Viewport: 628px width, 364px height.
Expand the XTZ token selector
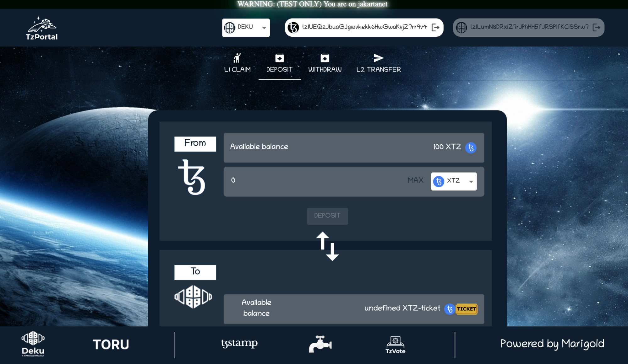click(454, 181)
